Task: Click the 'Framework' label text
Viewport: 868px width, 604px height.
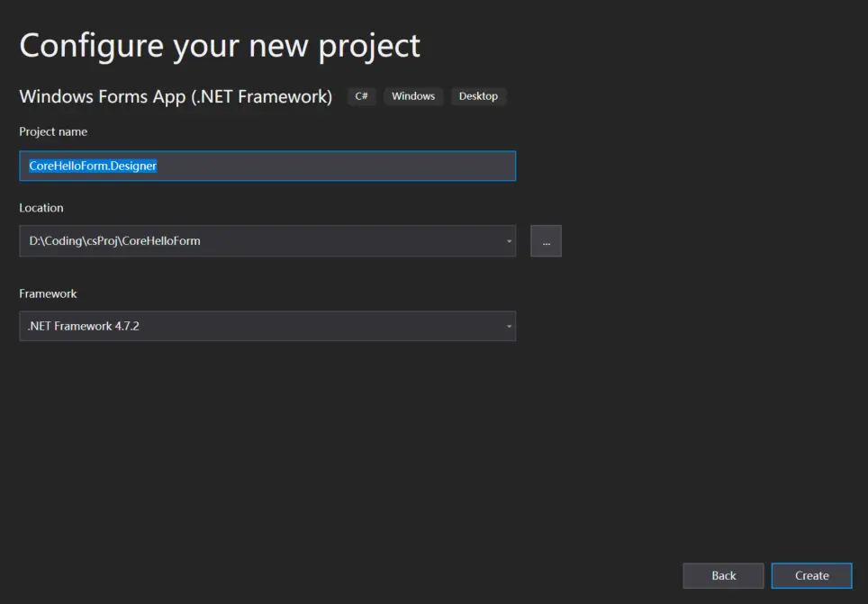Action: tap(48, 293)
